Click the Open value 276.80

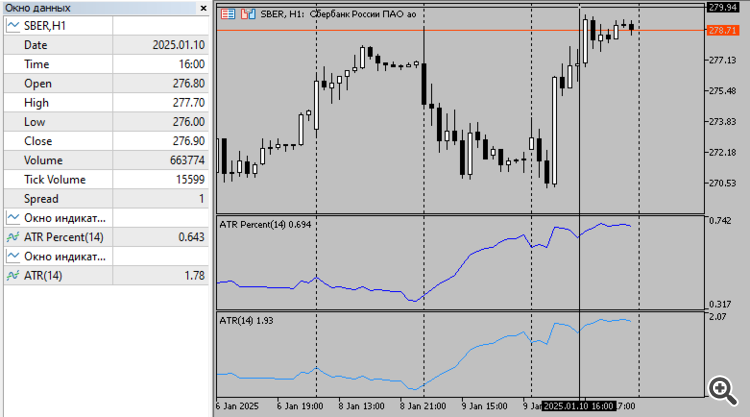coord(188,83)
